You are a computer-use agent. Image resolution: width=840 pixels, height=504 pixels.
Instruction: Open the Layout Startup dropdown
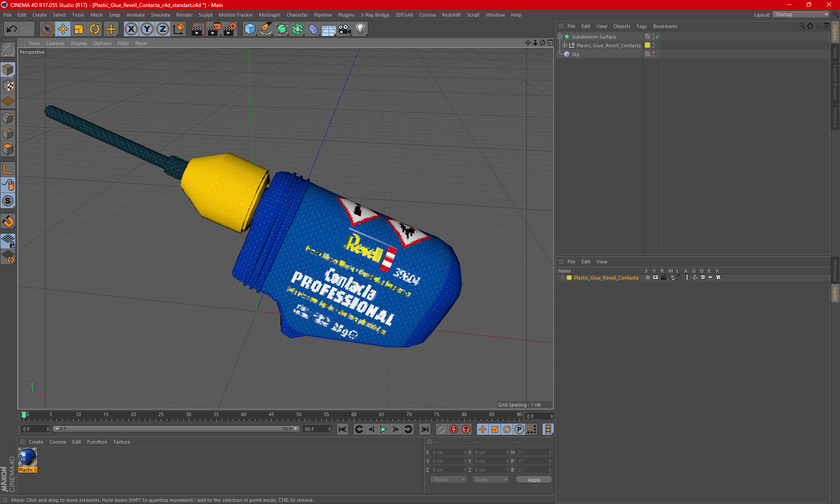(801, 14)
